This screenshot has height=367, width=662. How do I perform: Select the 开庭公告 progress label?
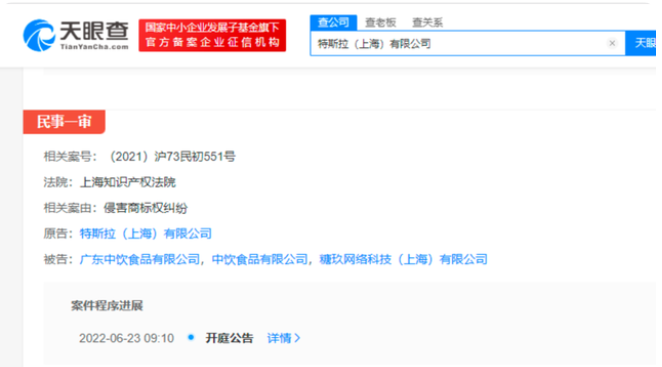pos(229,338)
